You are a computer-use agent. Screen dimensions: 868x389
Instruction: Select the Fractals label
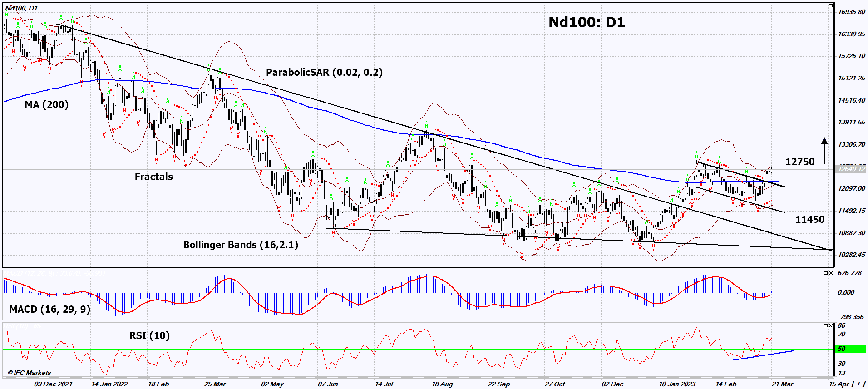[x=153, y=177]
